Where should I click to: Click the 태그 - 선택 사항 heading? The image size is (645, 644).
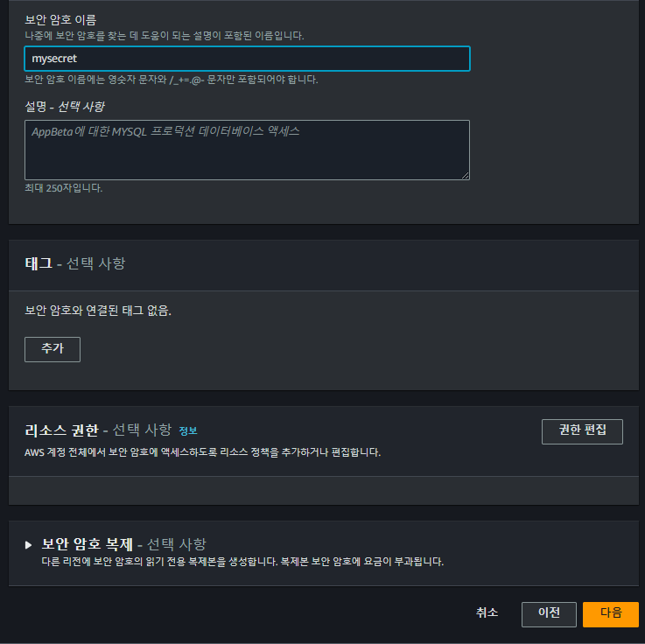click(75, 263)
